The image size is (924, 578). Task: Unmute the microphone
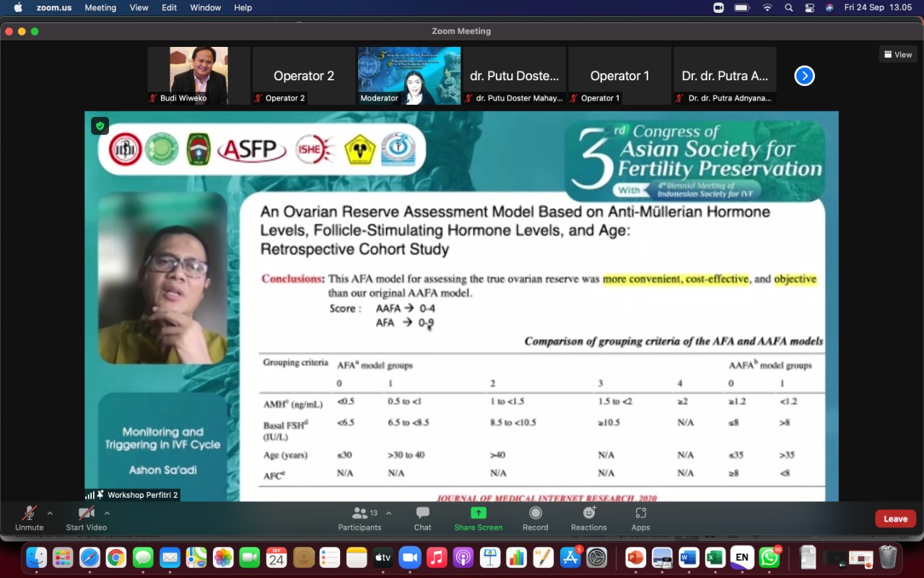point(29,517)
